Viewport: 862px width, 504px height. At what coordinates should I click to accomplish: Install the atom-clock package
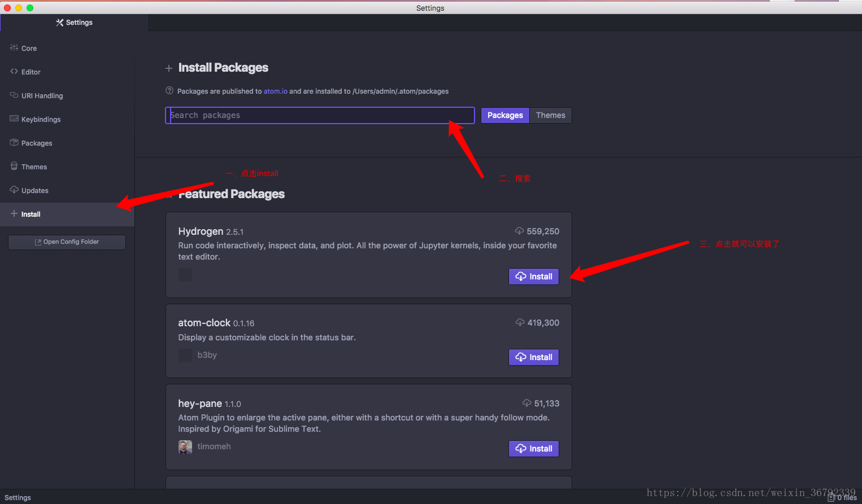coord(534,357)
